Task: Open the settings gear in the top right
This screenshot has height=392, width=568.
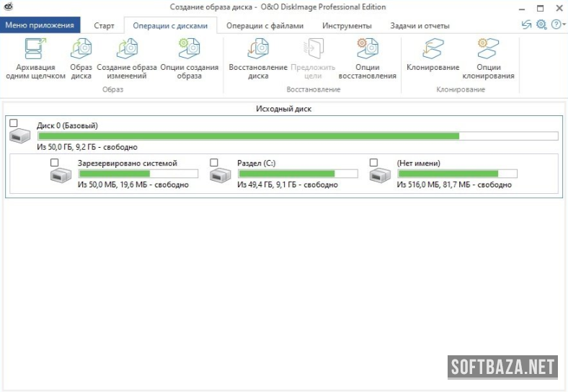Action: click(541, 24)
